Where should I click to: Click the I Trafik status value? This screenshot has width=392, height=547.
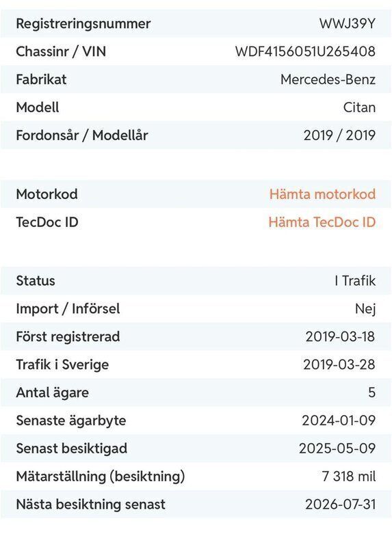pyautogui.click(x=355, y=280)
